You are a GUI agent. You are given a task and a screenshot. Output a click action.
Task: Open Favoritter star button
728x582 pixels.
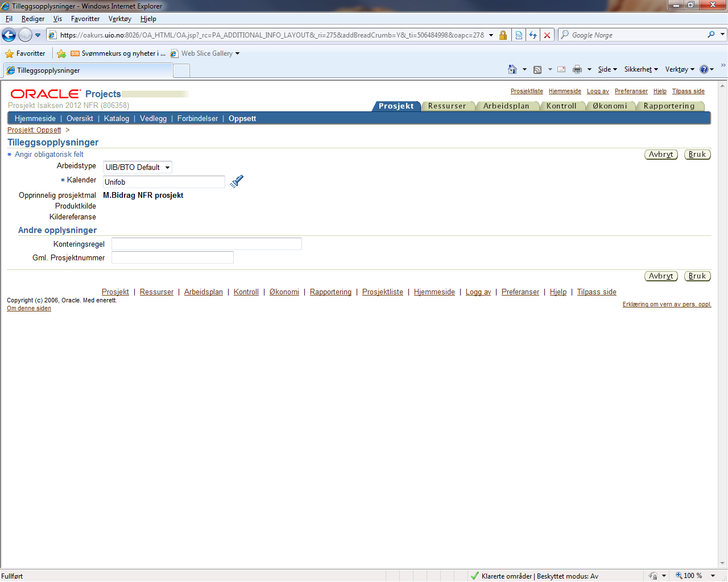(x=25, y=53)
